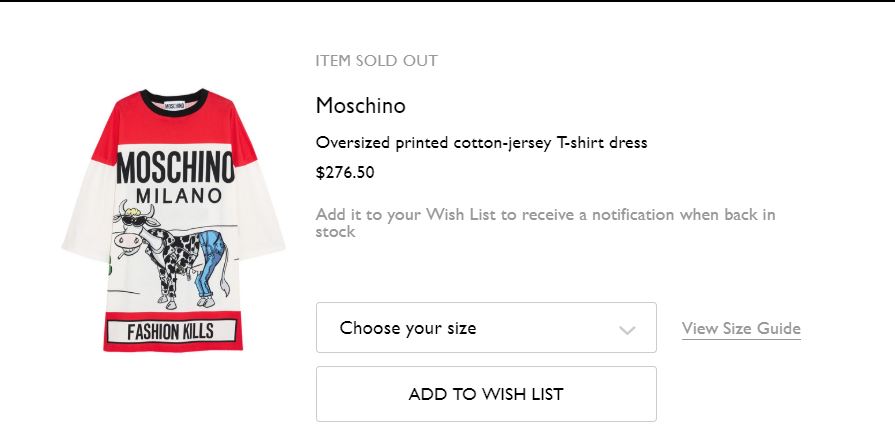Open the T-shirt dress product image
Image resolution: width=895 pixels, height=442 pixels.
[174, 220]
